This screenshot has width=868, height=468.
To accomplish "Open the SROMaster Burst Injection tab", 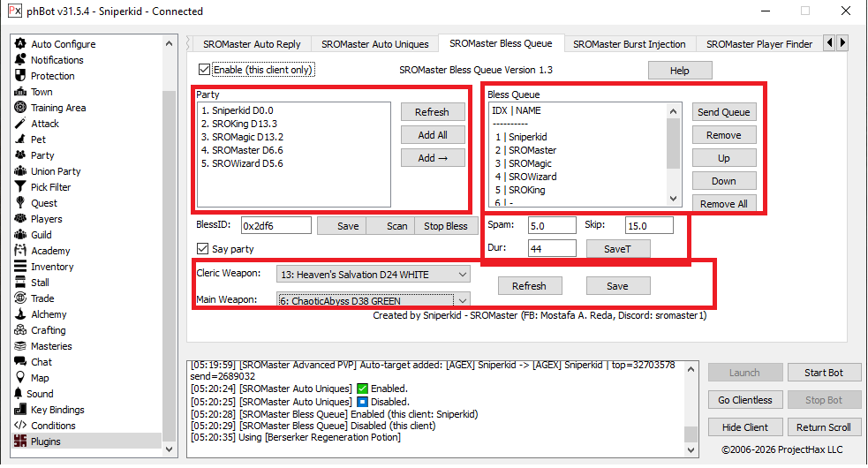I will tap(629, 44).
